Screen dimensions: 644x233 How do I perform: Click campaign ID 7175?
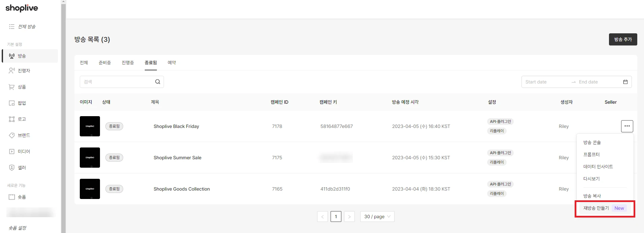[277, 158]
